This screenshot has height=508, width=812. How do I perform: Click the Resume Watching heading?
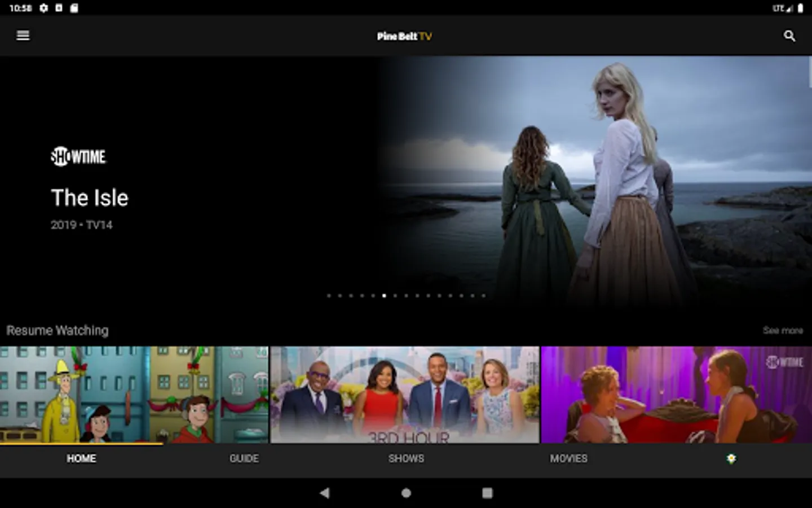pos(58,330)
